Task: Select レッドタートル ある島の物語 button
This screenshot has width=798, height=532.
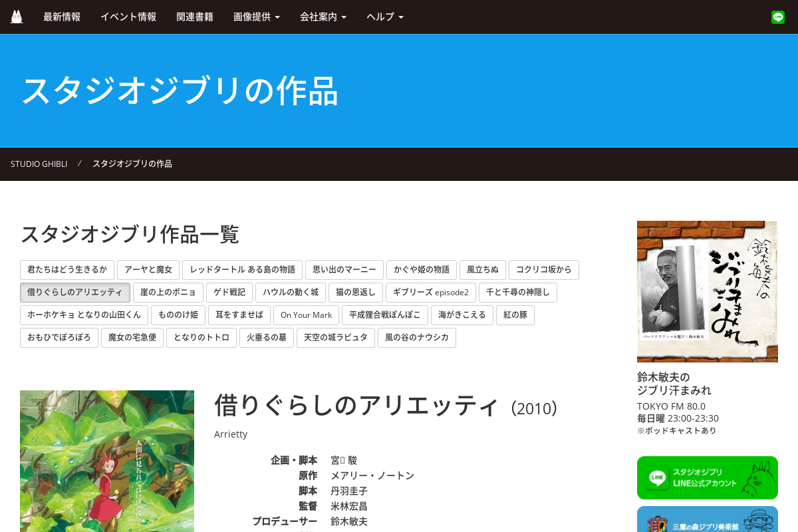Action: click(242, 270)
